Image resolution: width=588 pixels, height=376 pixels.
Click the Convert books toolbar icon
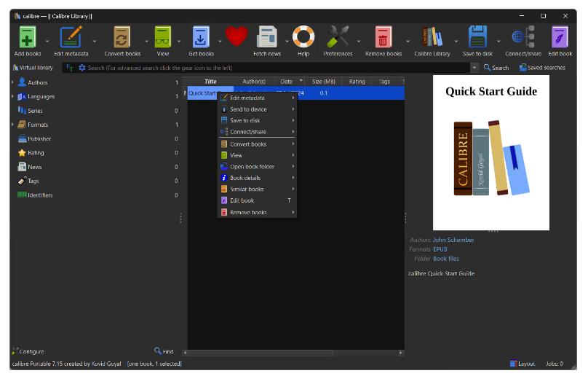(x=122, y=37)
